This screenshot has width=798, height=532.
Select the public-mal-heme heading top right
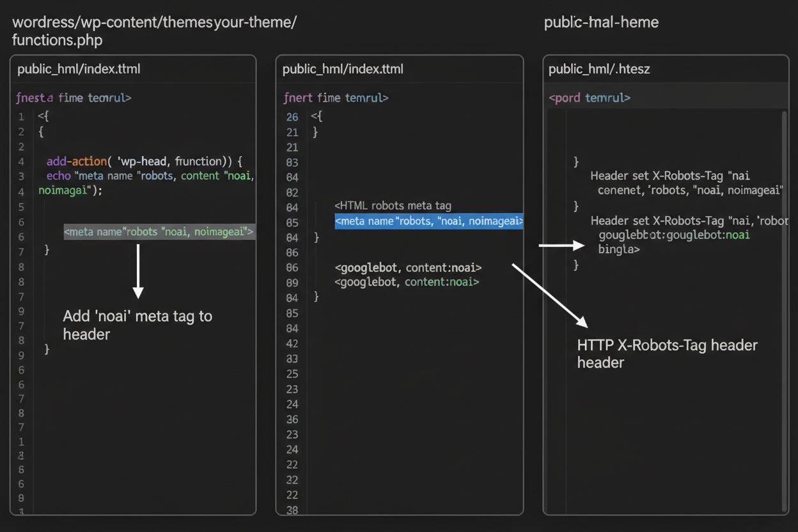[x=601, y=22]
